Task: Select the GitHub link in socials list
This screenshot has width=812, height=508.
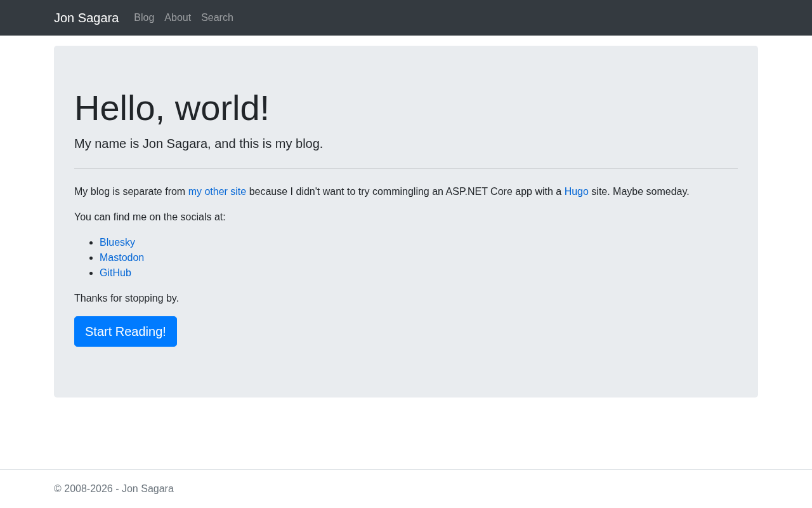Action: (115, 273)
